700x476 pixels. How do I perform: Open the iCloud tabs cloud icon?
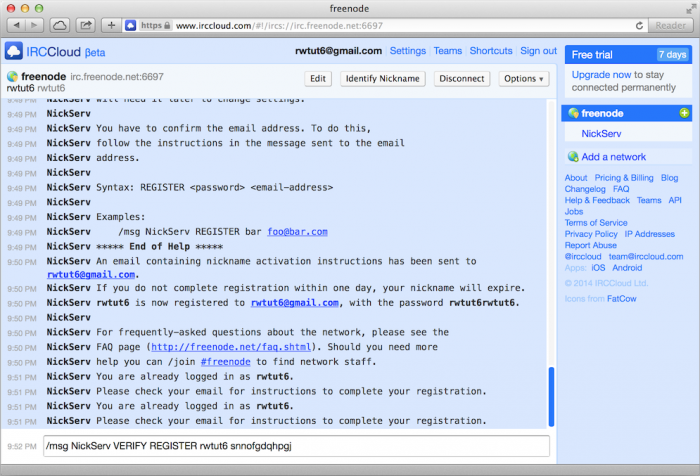(x=59, y=25)
